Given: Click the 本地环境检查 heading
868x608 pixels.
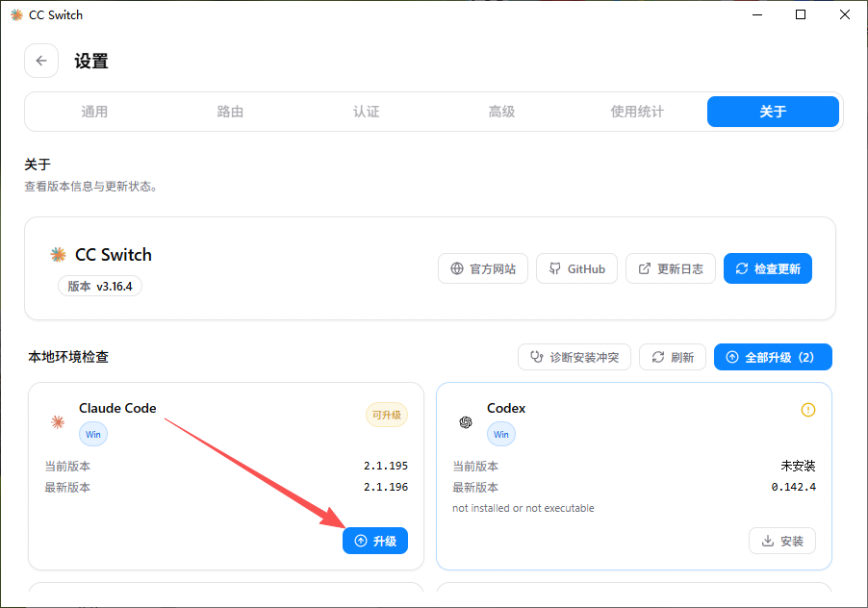Looking at the screenshot, I should pos(68,357).
